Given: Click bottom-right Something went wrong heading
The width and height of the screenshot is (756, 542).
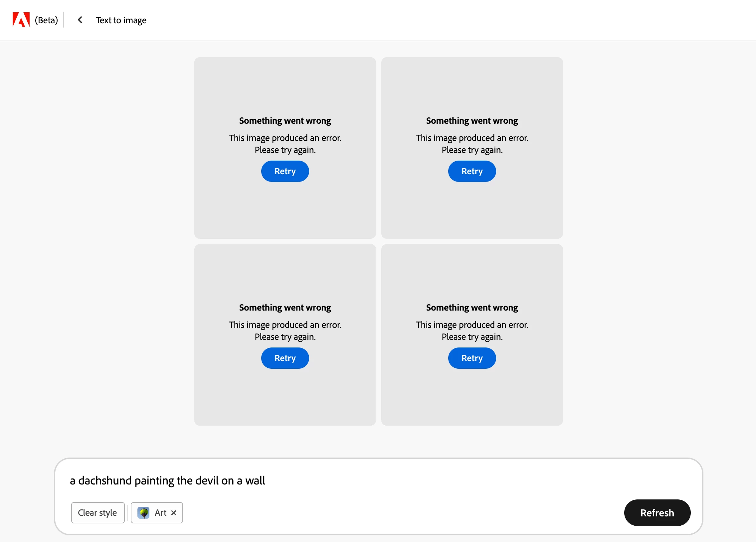Looking at the screenshot, I should [x=472, y=308].
